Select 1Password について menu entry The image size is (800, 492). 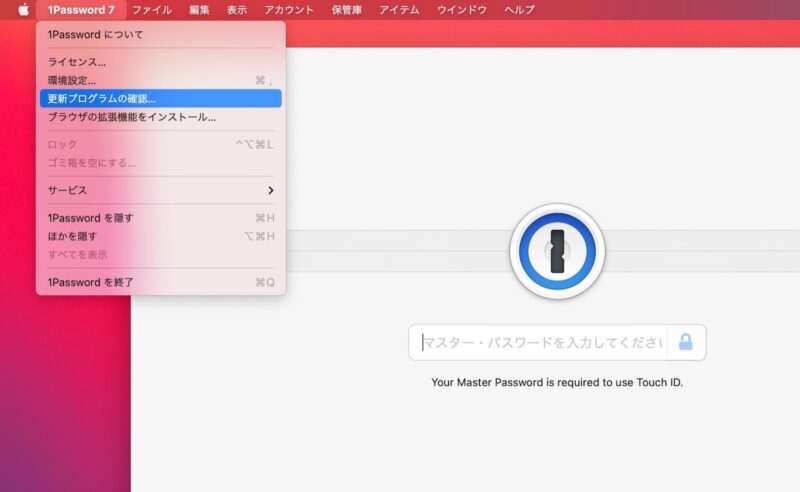tap(160, 35)
